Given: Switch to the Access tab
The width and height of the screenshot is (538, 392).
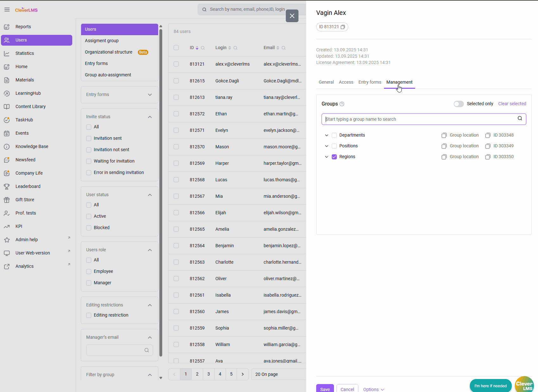Looking at the screenshot, I should (346, 82).
